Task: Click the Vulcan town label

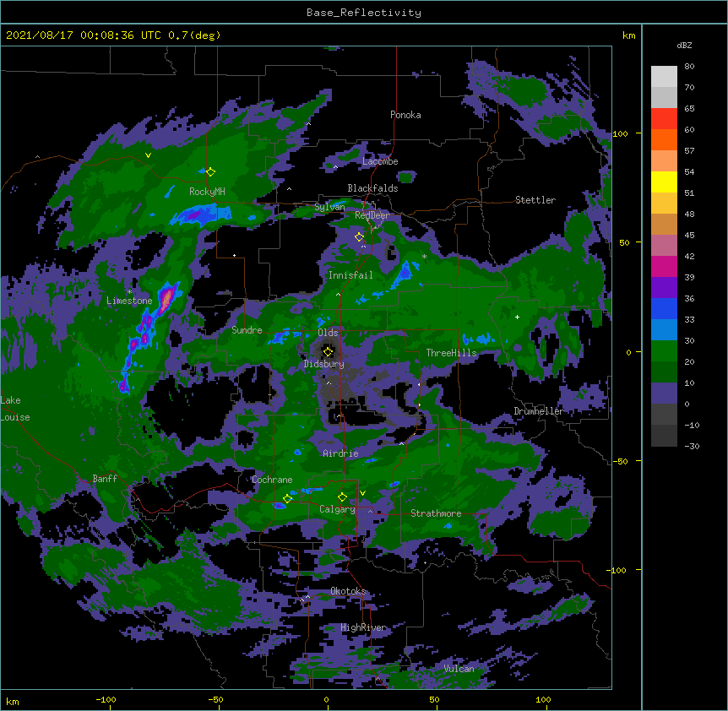Action: [x=459, y=669]
